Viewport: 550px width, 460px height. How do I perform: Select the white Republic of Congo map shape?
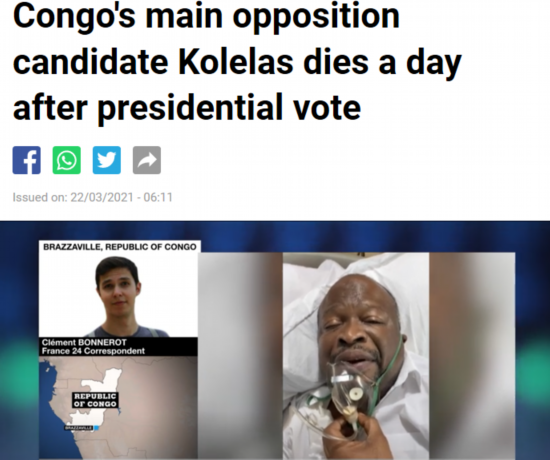click(x=98, y=396)
